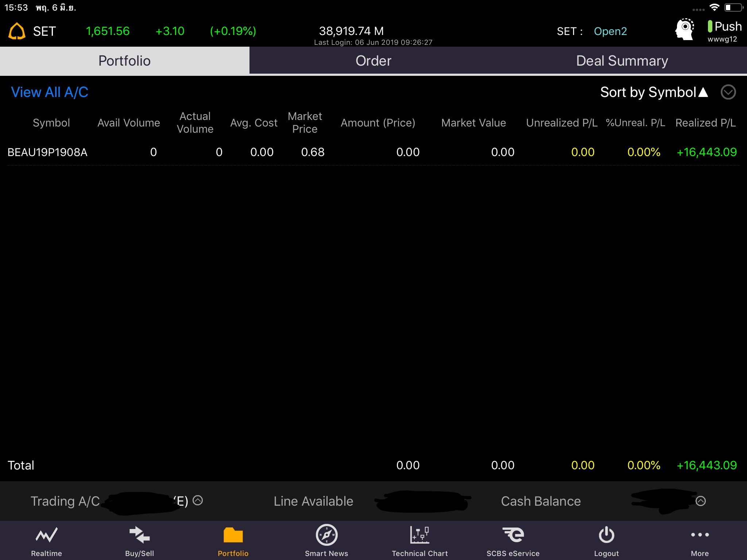
Task: Open the Realtime chart icon
Action: pyautogui.click(x=46, y=535)
